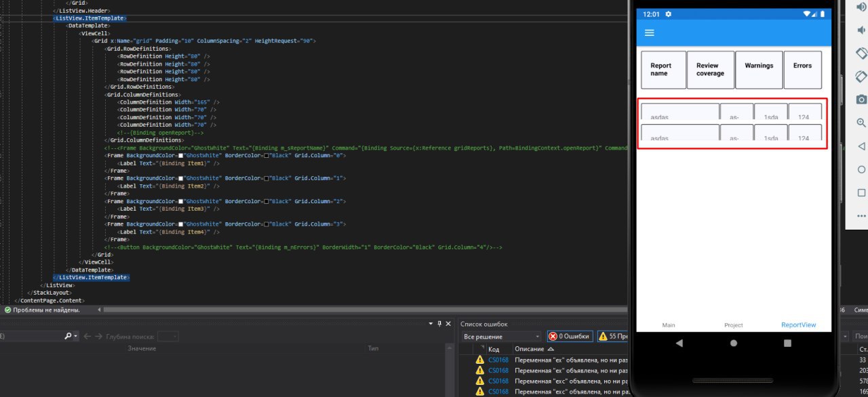Click the Label Text {Binding Item3} line
The height and width of the screenshot is (397, 868).
pos(169,209)
